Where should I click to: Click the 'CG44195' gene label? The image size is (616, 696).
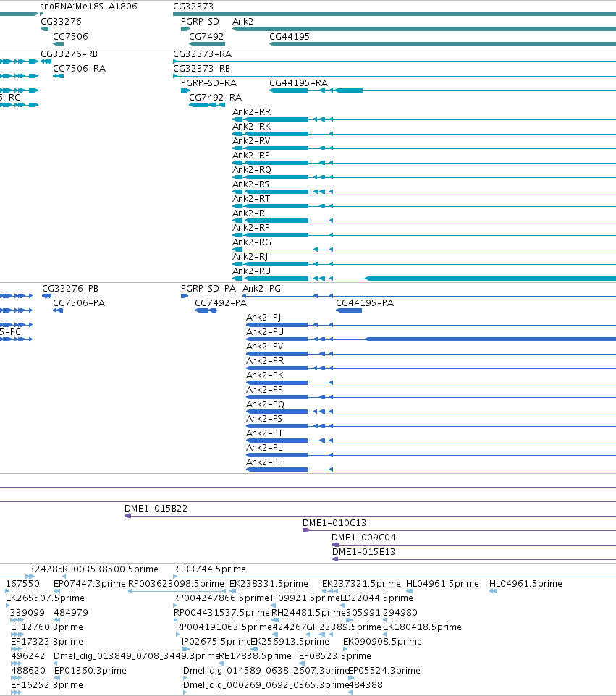[x=289, y=36]
